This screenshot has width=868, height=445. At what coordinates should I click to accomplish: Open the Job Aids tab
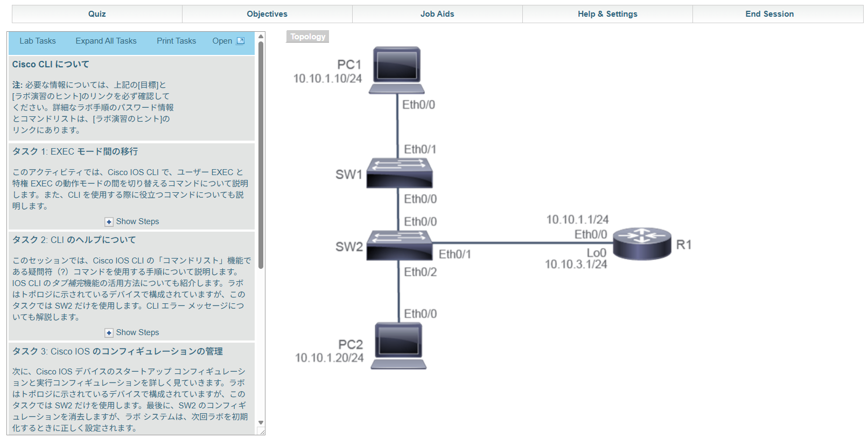(437, 14)
